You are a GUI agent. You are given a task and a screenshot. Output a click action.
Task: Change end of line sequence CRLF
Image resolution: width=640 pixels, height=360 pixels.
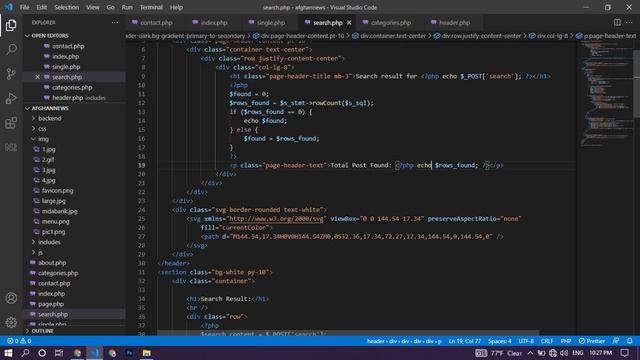(547, 341)
